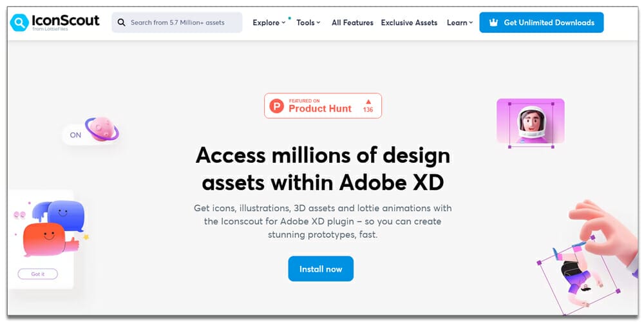Click the headline Access millions of design assets

323,168
